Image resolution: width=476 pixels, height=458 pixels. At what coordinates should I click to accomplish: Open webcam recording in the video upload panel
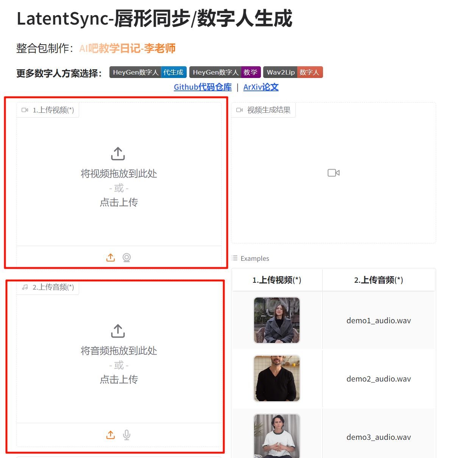pos(127,257)
